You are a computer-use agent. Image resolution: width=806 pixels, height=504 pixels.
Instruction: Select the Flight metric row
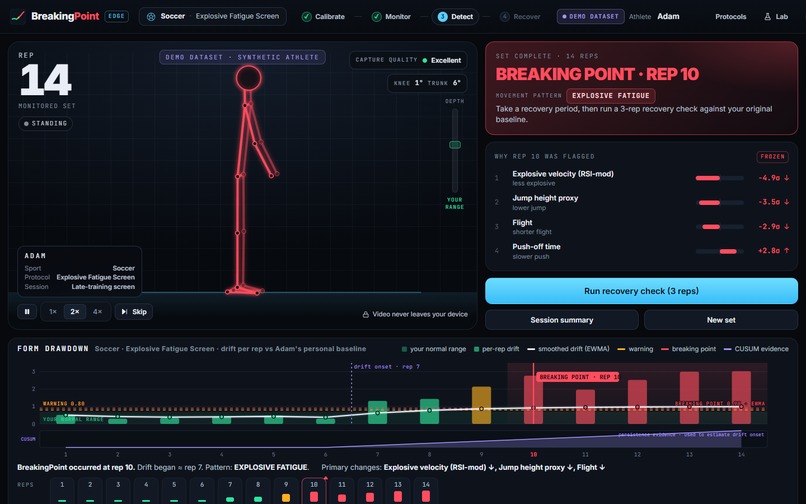point(641,227)
